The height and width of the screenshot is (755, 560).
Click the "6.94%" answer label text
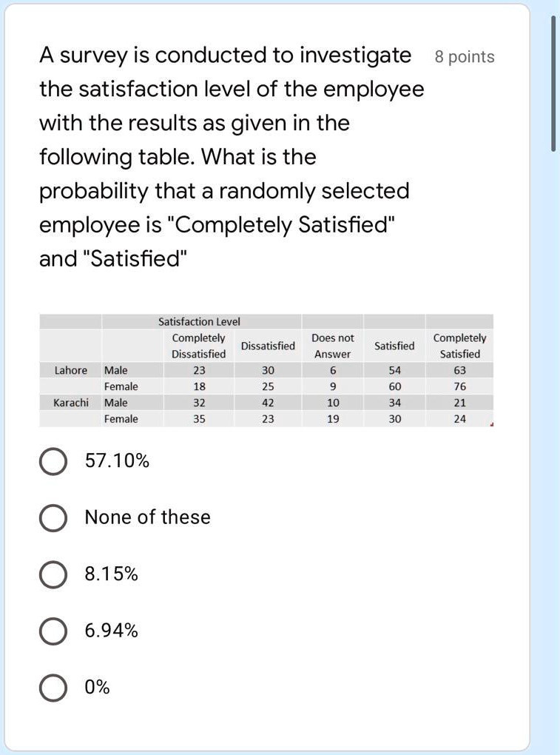(112, 631)
